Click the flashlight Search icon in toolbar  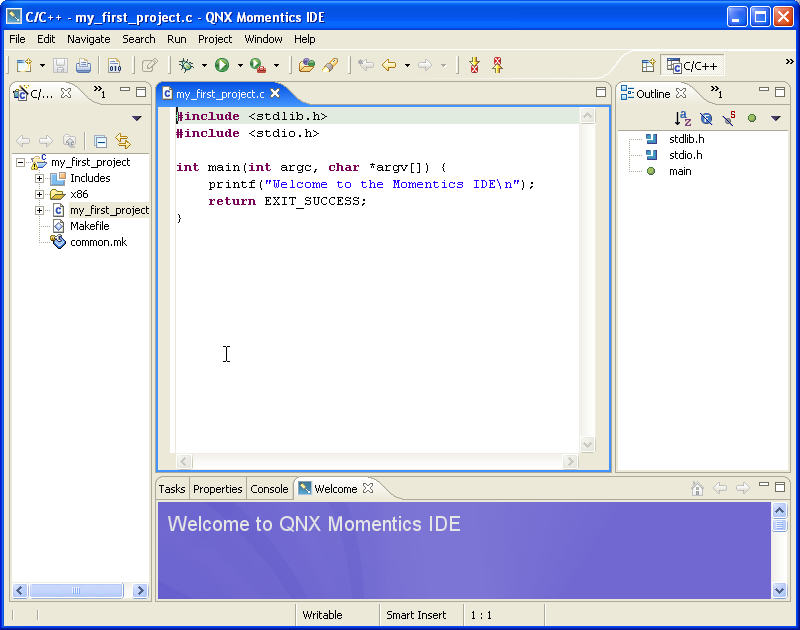coord(329,65)
